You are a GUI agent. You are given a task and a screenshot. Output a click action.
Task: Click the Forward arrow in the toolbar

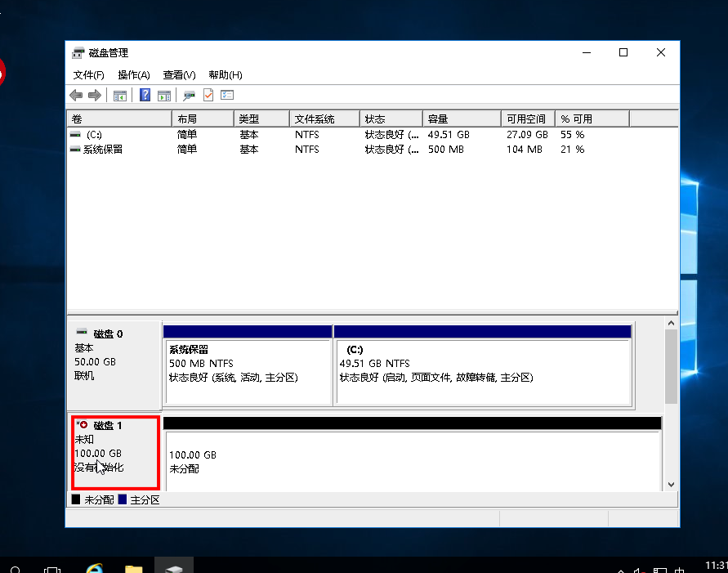pyautogui.click(x=94, y=96)
